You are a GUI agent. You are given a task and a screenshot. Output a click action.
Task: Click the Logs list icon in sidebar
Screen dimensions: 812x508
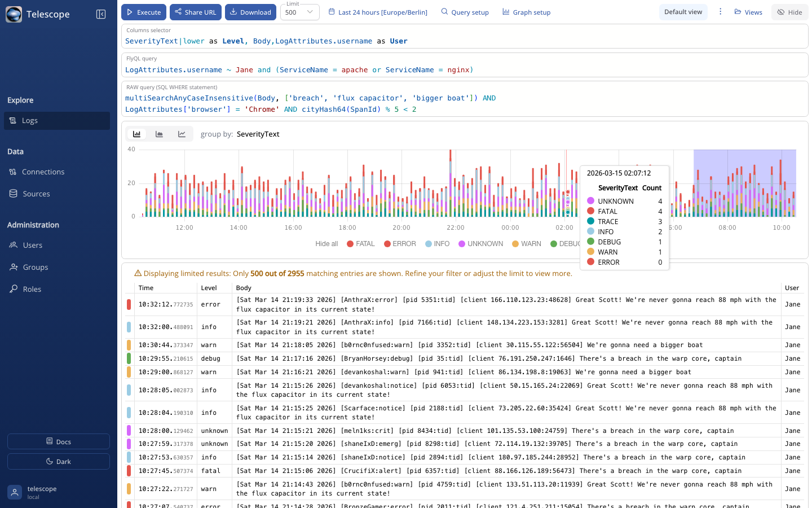point(14,121)
